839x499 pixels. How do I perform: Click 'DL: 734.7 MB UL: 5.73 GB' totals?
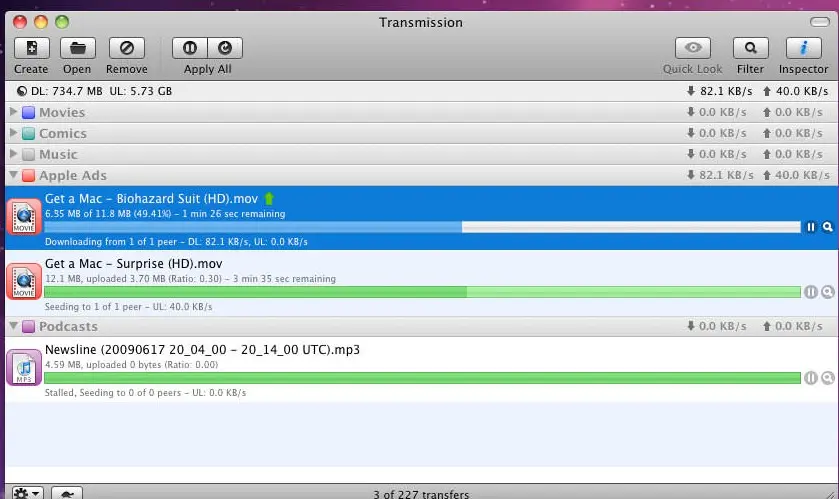(x=102, y=91)
